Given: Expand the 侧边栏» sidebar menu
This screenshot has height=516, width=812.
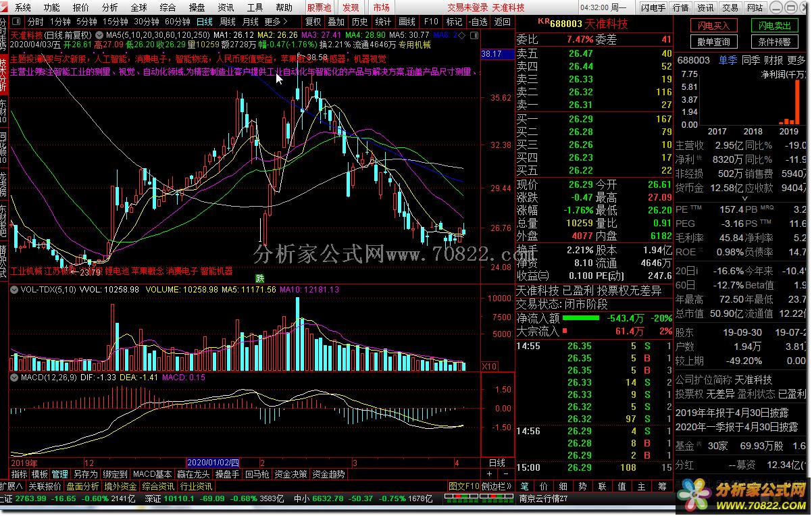Looking at the screenshot, I should coord(497,486).
